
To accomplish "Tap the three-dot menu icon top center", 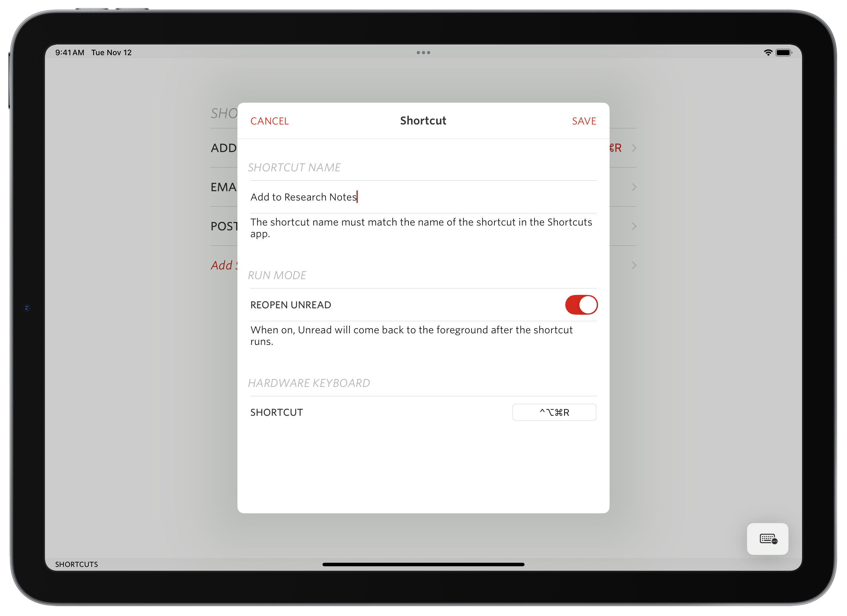I will pyautogui.click(x=423, y=53).
